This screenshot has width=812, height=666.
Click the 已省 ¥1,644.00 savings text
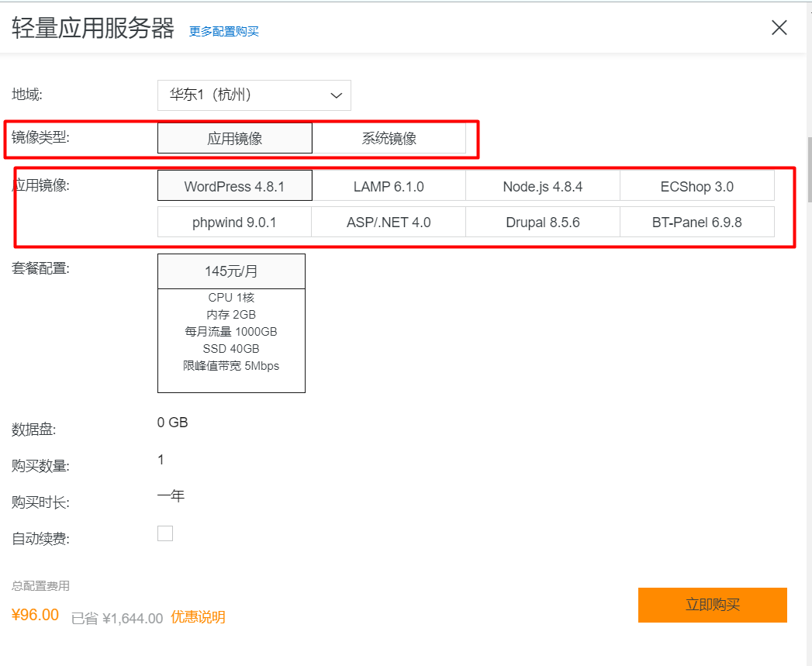117,618
